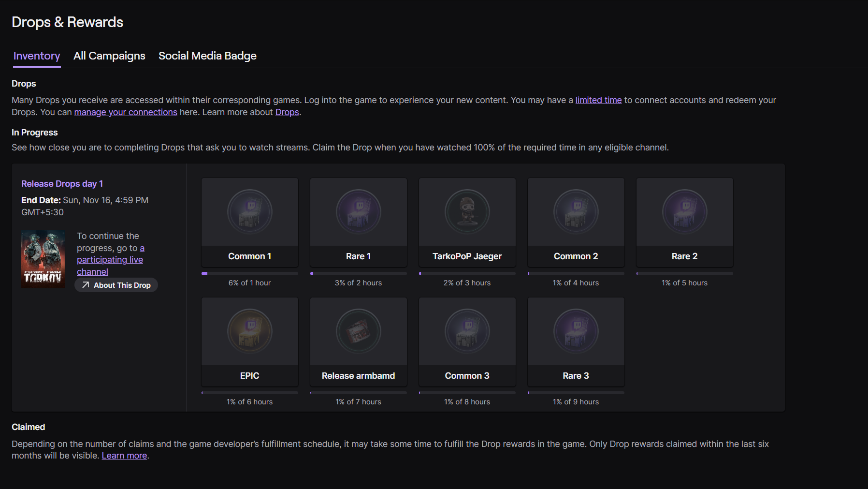The image size is (868, 489).
Task: Click the EPIC golden crate icon
Action: 249,331
